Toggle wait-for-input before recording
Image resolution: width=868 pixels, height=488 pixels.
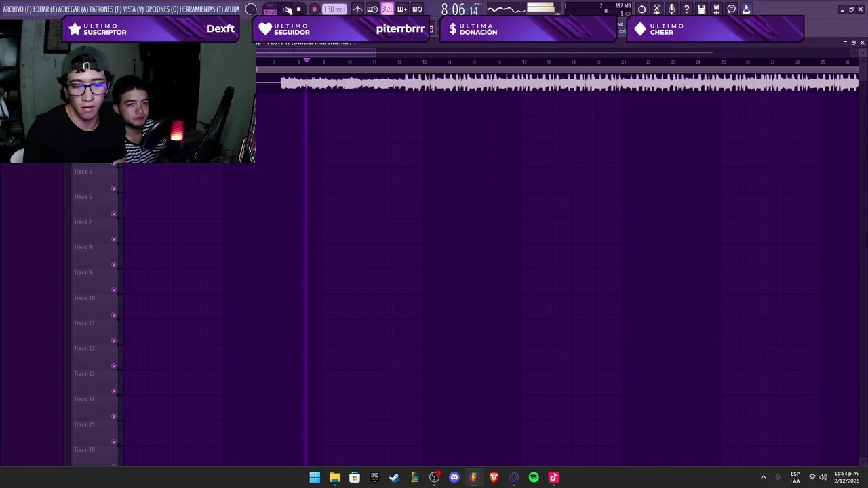pos(372,9)
